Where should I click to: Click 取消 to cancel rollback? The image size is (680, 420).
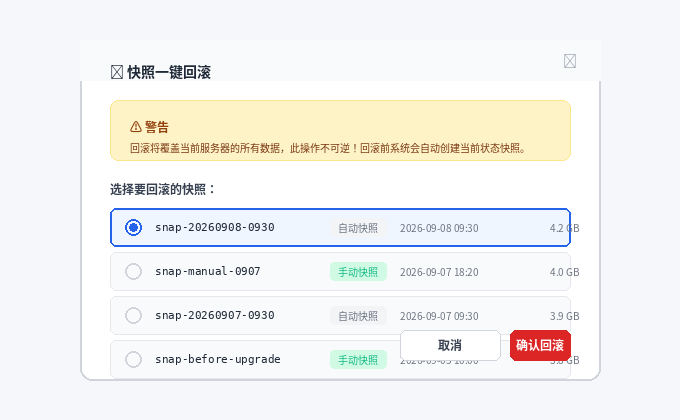pyautogui.click(x=450, y=345)
